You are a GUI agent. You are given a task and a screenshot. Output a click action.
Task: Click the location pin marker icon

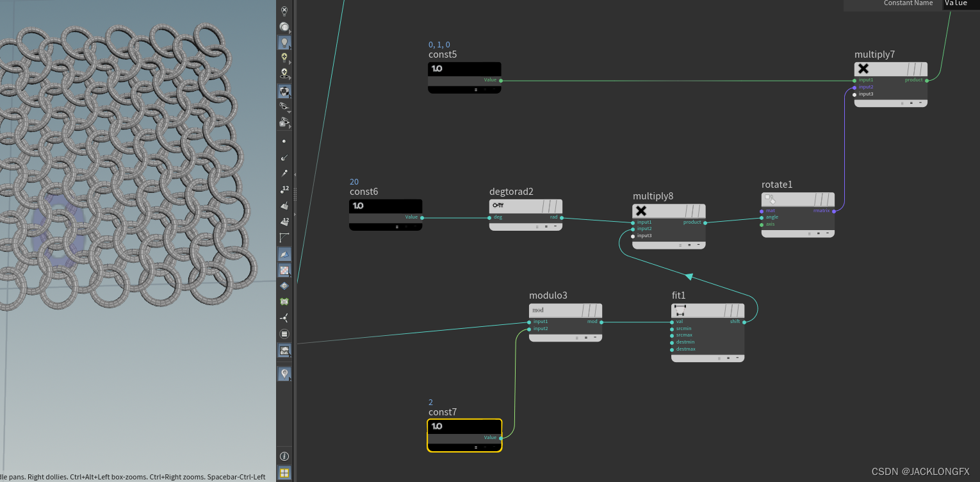[284, 374]
